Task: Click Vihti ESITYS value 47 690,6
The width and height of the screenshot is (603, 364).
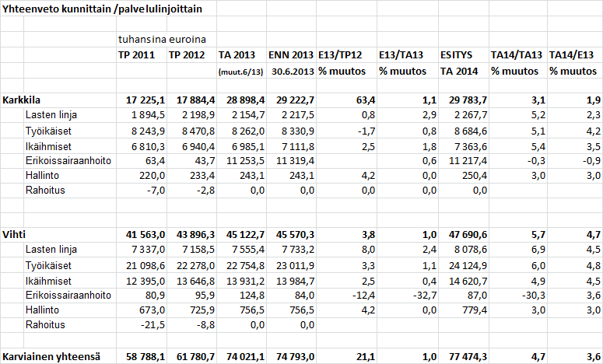Action: 468,235
